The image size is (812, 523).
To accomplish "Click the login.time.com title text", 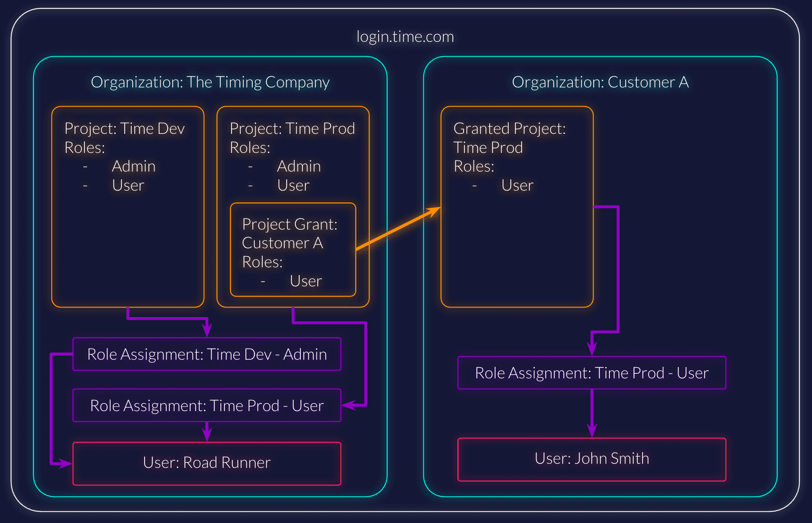I will [405, 37].
